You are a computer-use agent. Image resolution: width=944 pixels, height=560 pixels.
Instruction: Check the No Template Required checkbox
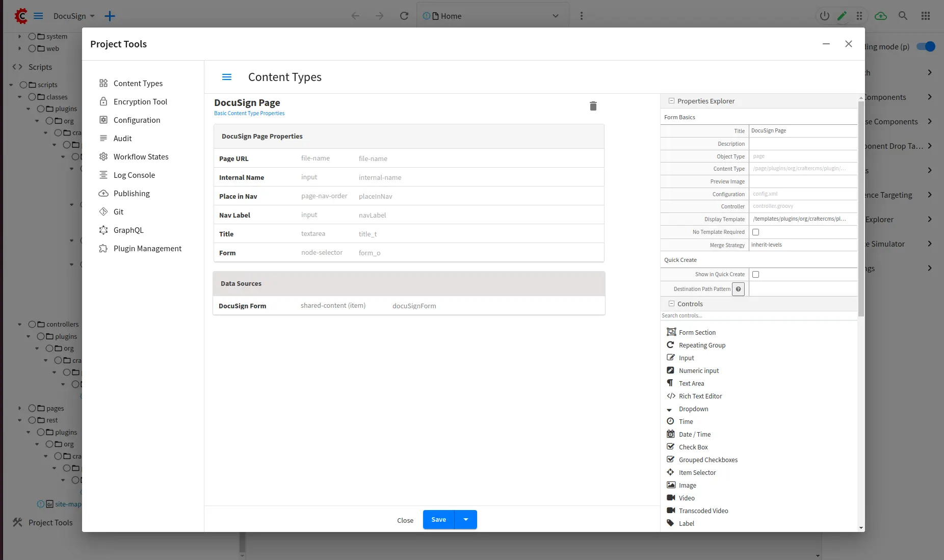coord(755,232)
